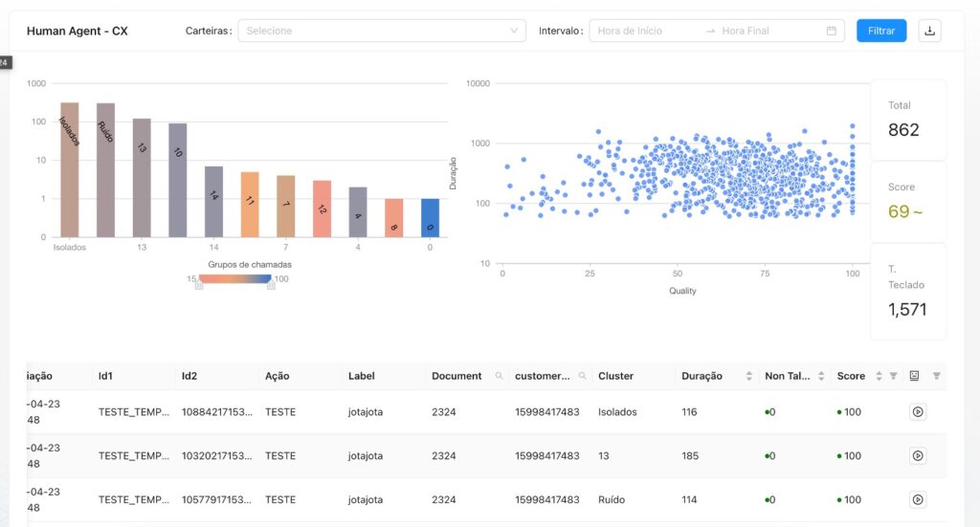The height and width of the screenshot is (527, 980).
Task: Play the recording in the Ruído row
Action: [x=918, y=499]
